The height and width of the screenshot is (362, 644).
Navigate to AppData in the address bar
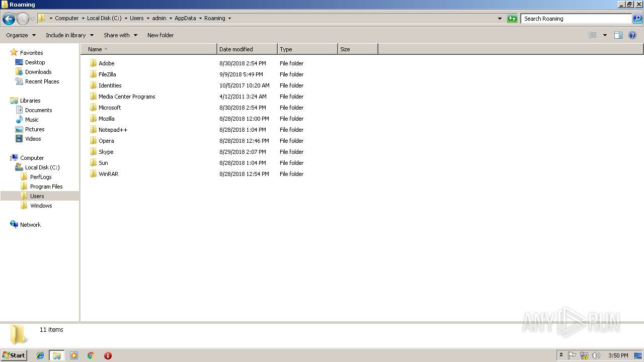[x=185, y=18]
